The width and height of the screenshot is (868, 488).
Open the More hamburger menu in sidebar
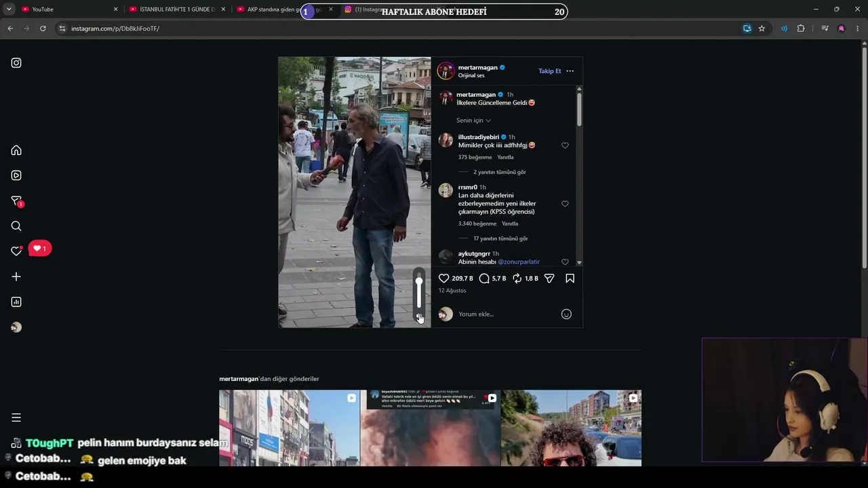16,418
